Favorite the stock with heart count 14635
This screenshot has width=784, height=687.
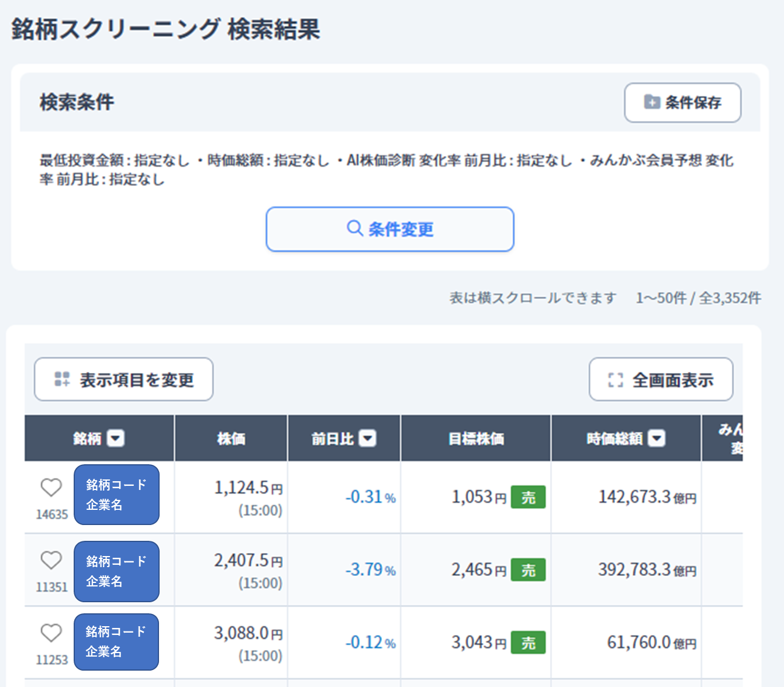click(51, 487)
